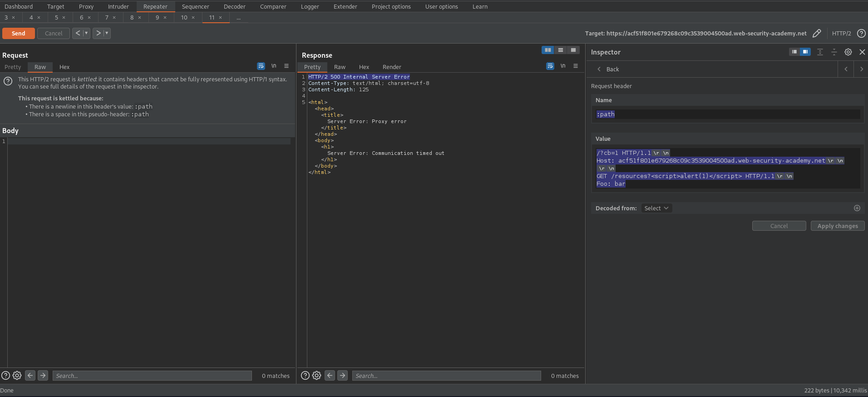This screenshot has height=397, width=868.
Task: Open Project options tab
Action: 391,6
